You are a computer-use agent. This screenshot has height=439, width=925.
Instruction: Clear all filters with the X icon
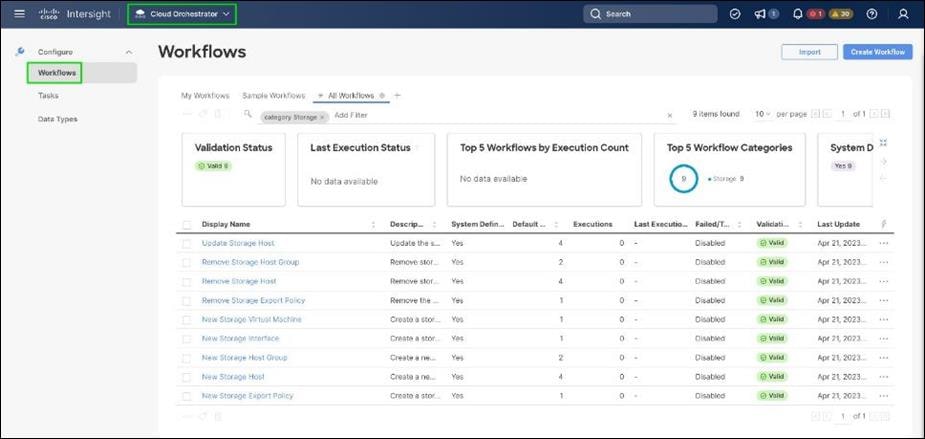tap(670, 116)
